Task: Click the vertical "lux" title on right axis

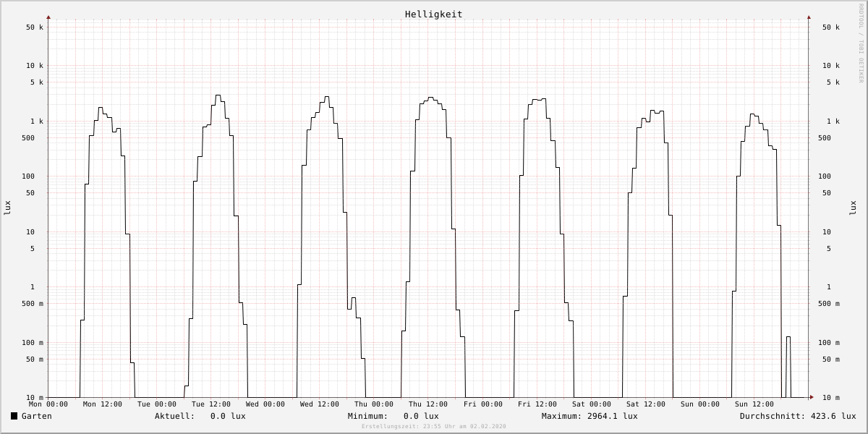Action: pos(854,208)
